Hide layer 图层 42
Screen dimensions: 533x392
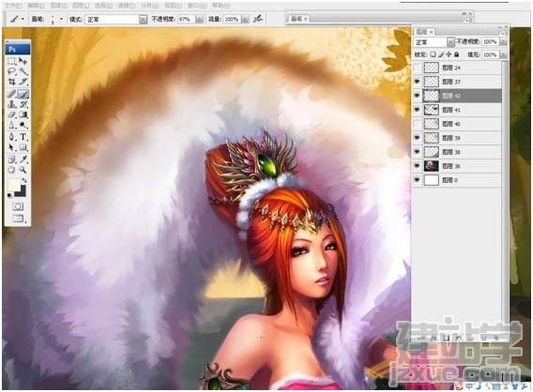(x=417, y=96)
